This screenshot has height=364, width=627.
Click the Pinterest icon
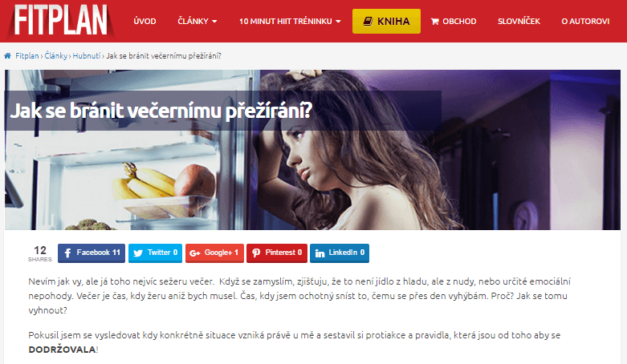pyautogui.click(x=256, y=253)
